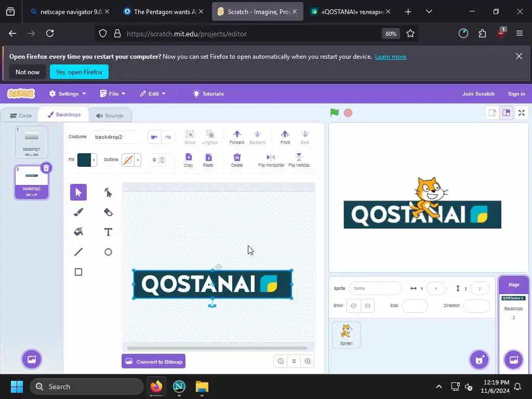This screenshot has height=399, width=532.
Task: Open the Learn more link
Action: coord(391,57)
